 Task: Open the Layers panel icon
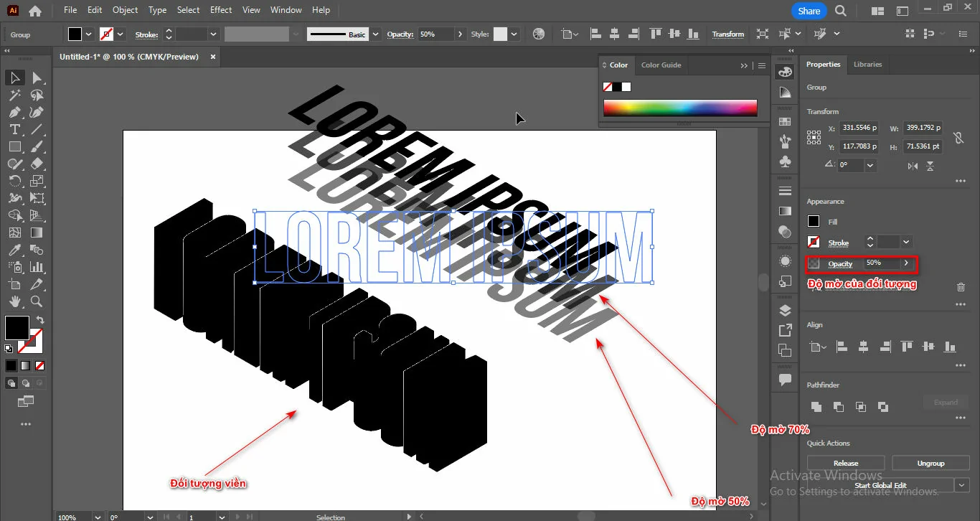pos(784,310)
